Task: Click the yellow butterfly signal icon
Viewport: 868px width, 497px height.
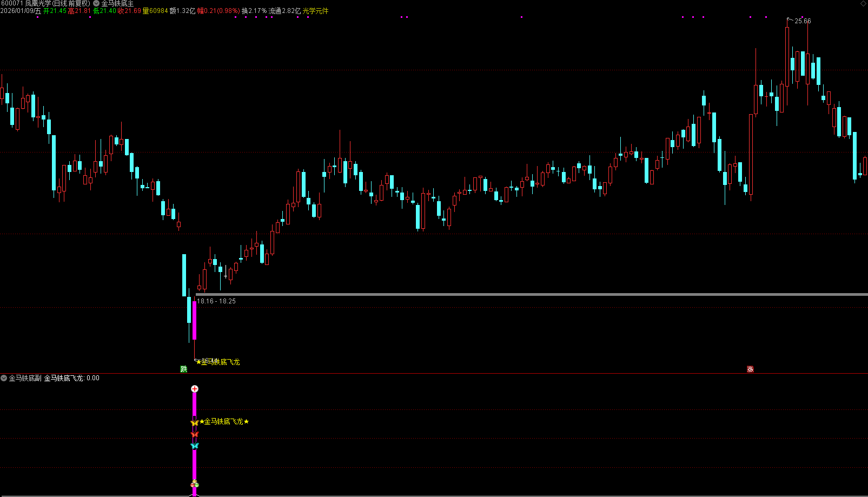Action: click(x=195, y=422)
